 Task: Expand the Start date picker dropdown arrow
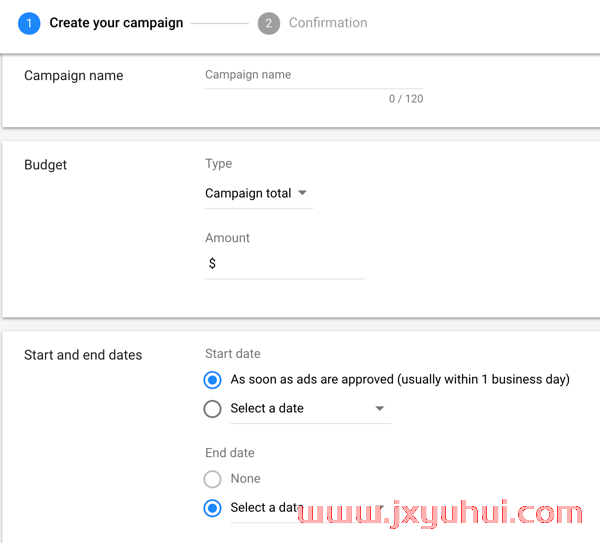coord(379,408)
